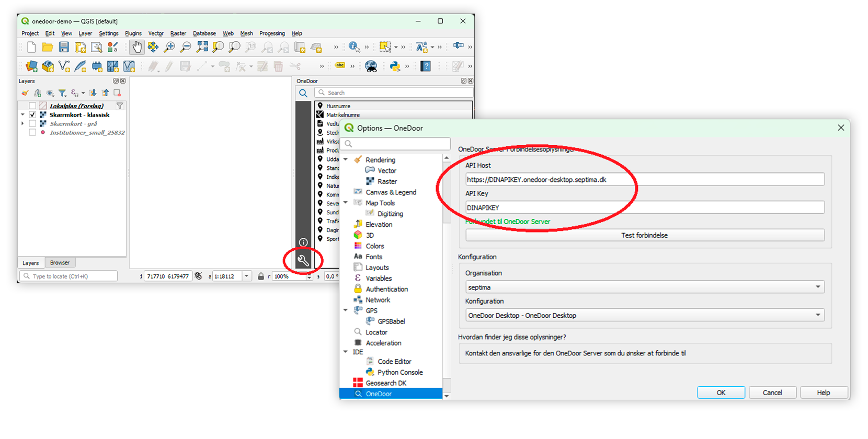The width and height of the screenshot is (868, 439).
Task: Click the OneDoor panel Search field
Action: tap(394, 93)
